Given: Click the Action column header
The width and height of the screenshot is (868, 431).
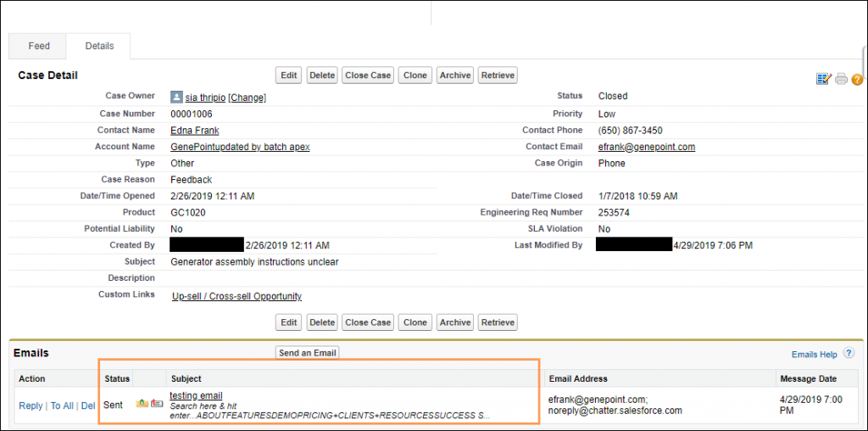Looking at the screenshot, I should [x=32, y=379].
